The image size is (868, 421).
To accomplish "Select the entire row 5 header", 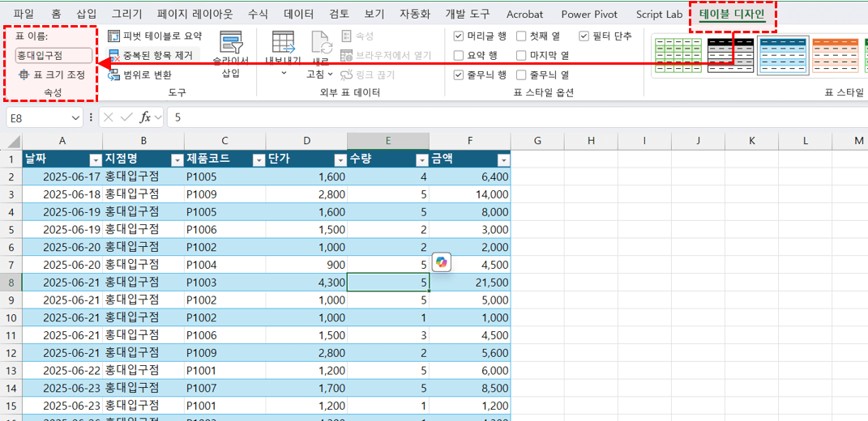I will [x=11, y=229].
